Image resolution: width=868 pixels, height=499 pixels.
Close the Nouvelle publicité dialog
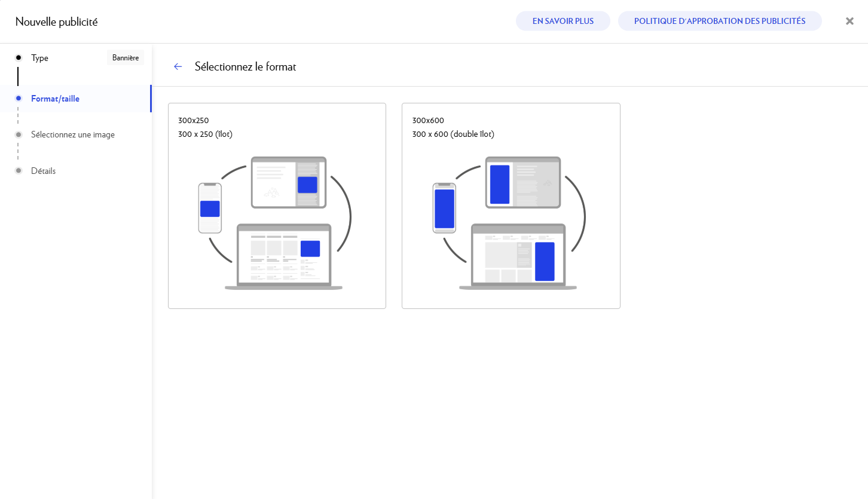pyautogui.click(x=849, y=22)
